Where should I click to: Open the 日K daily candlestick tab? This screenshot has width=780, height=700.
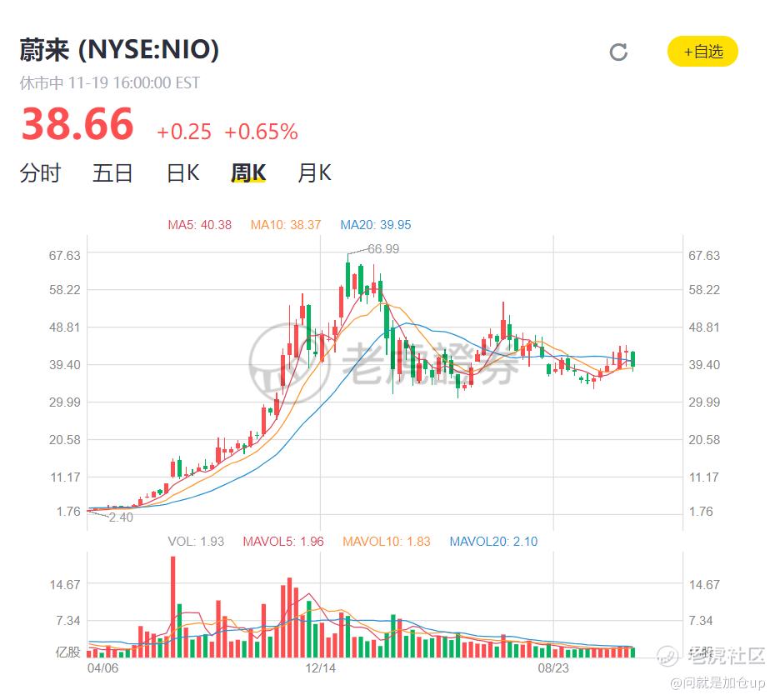click(183, 173)
